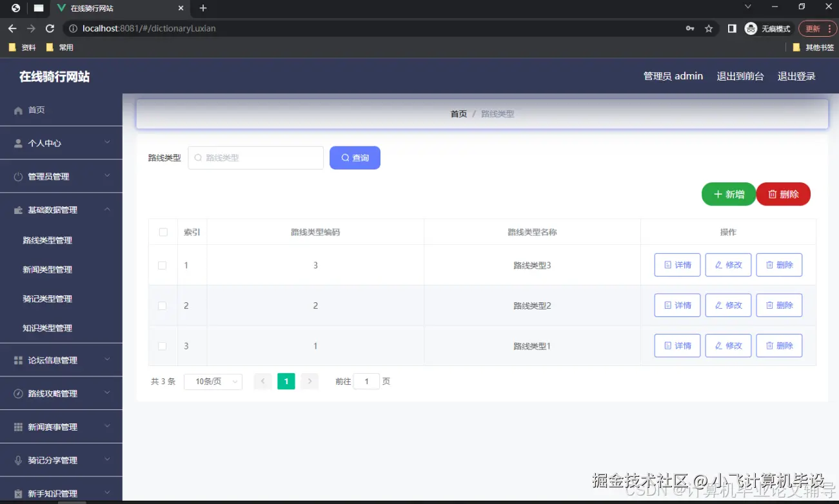
Task: Click the incognito 无痕模式 icon
Action: 751,28
